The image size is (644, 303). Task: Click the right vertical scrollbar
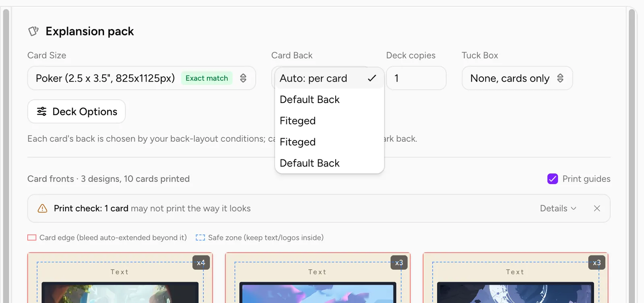(632, 156)
